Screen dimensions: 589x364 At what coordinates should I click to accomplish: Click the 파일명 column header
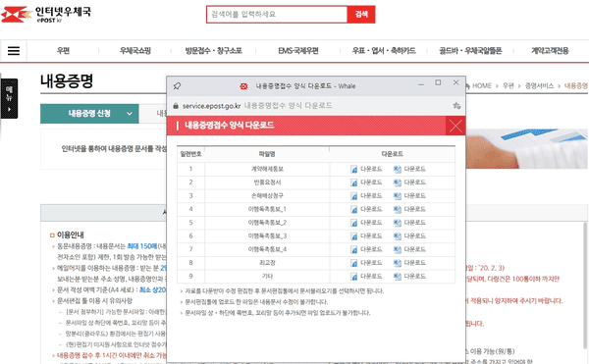267,154
